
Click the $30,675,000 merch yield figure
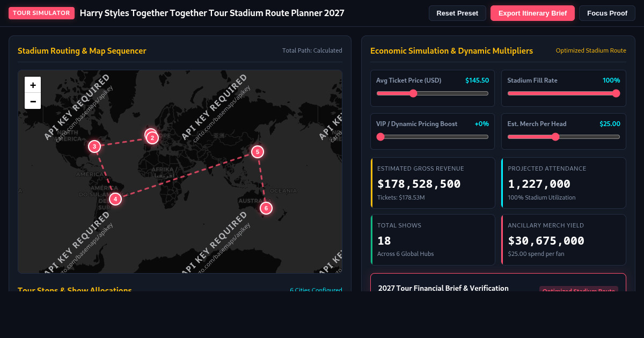point(546,241)
